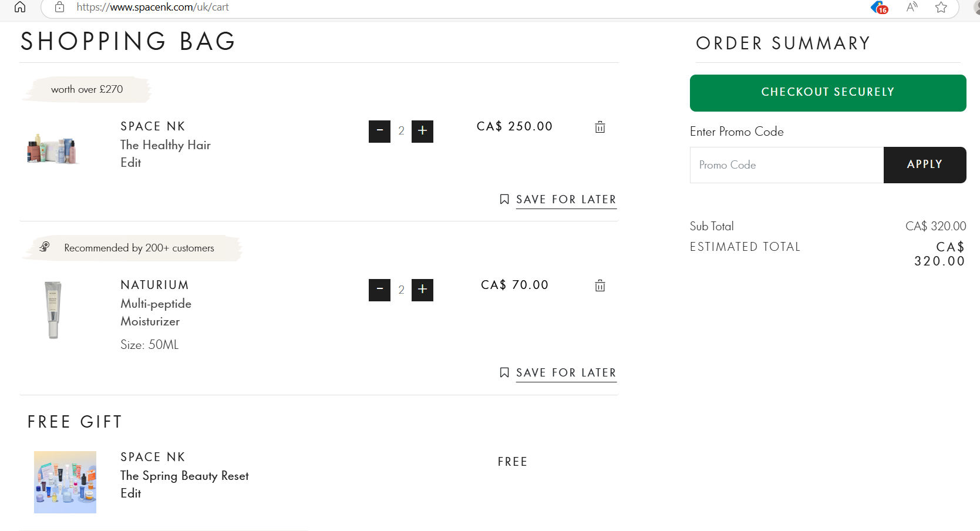This screenshot has width=980, height=531.
Task: Increase Multi-peptide Moisturizer quantity
Action: tap(422, 290)
